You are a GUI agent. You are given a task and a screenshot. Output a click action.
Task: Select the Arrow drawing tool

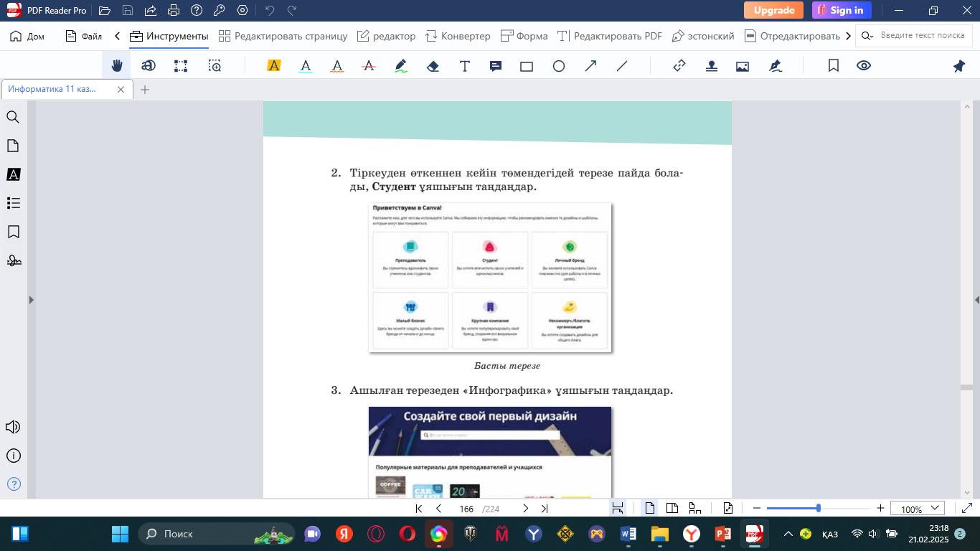(590, 66)
